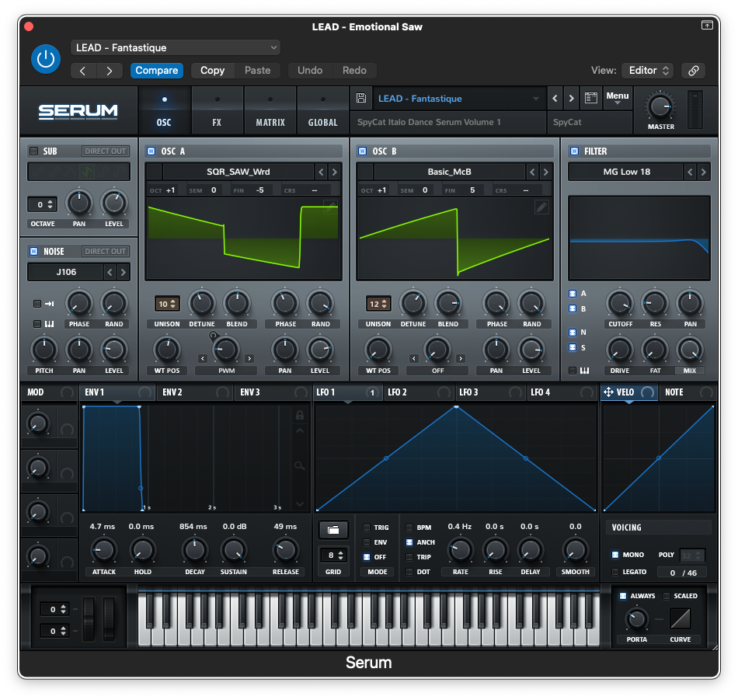Viewport: 738px width, 700px height.
Task: Open the J106 noise sample menu
Action: 66,272
